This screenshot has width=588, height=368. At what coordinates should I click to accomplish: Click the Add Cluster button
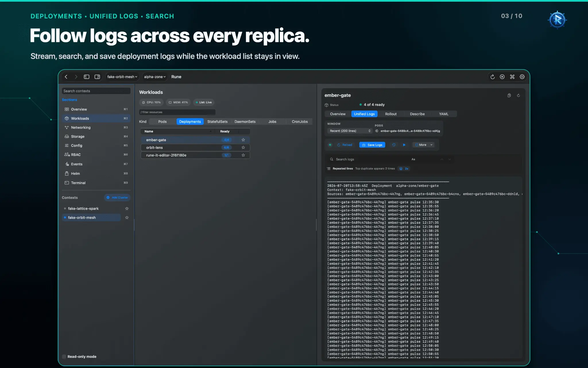coord(117,198)
